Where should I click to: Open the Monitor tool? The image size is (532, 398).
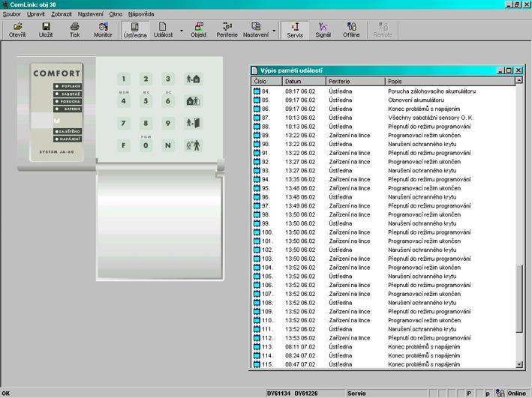click(x=103, y=30)
